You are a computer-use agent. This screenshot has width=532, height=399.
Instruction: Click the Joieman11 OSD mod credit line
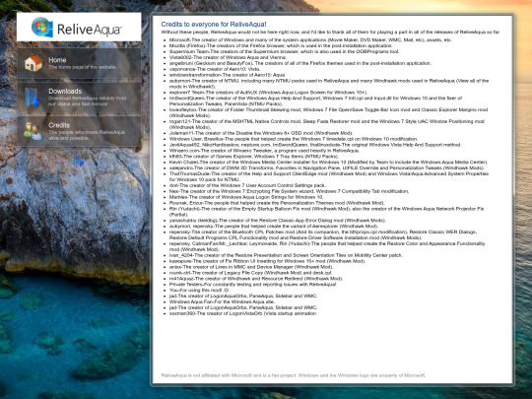pyautogui.click(x=261, y=133)
